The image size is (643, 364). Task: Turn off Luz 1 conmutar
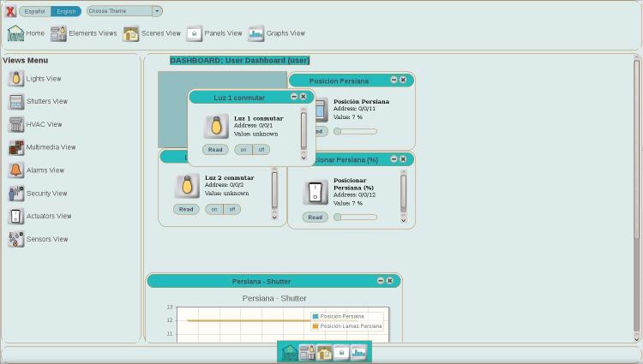pyautogui.click(x=261, y=150)
